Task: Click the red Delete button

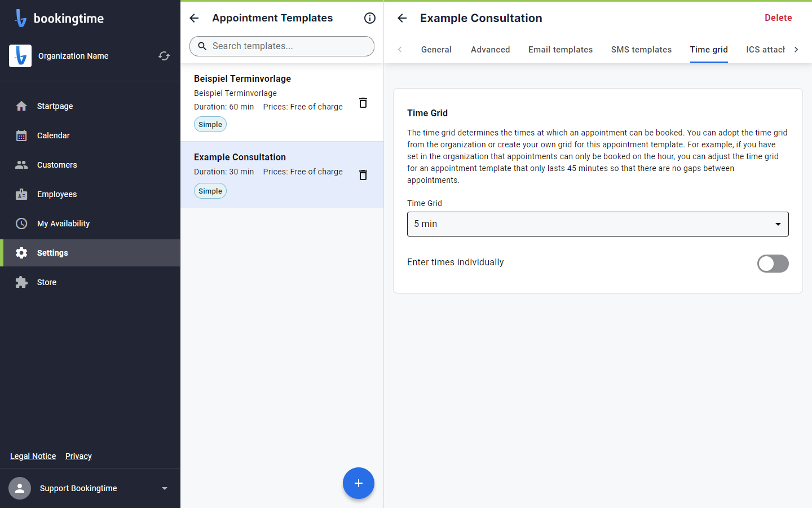Action: pos(778,18)
